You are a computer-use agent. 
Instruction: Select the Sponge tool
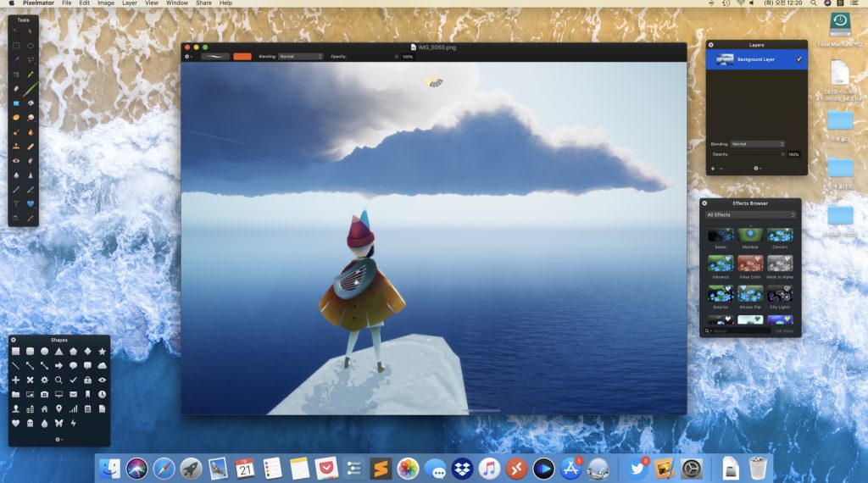click(x=16, y=117)
